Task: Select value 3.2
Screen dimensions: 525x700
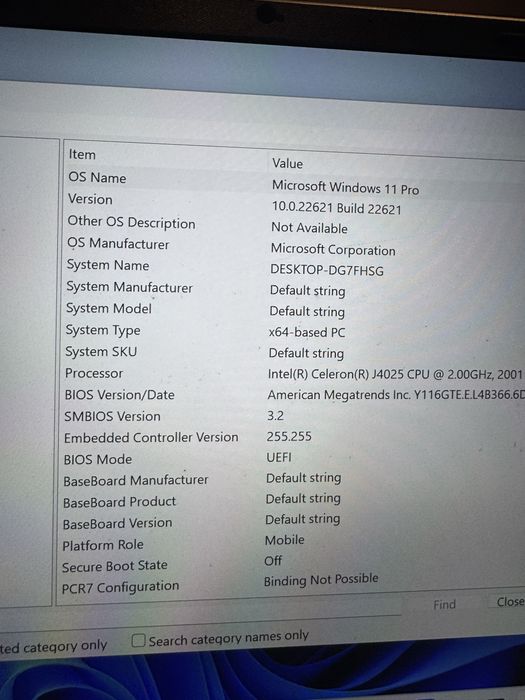Action: pos(275,416)
